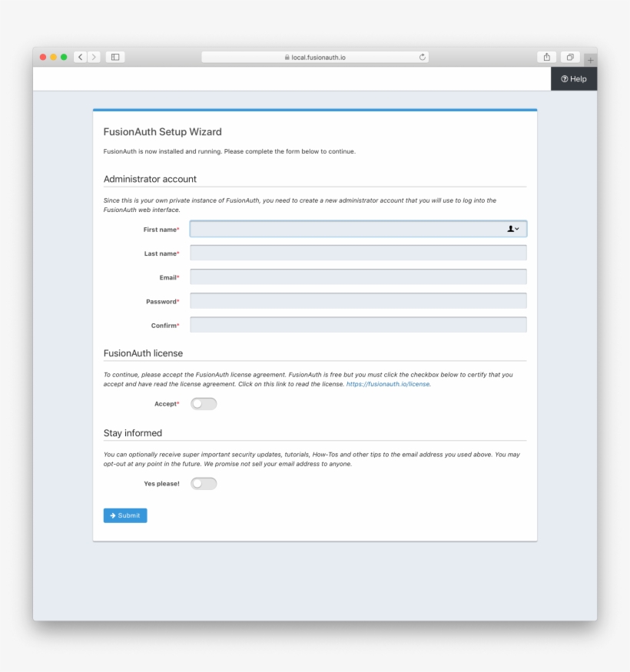Enable the Yes please! switch
This screenshot has height=672, width=630.
204,483
